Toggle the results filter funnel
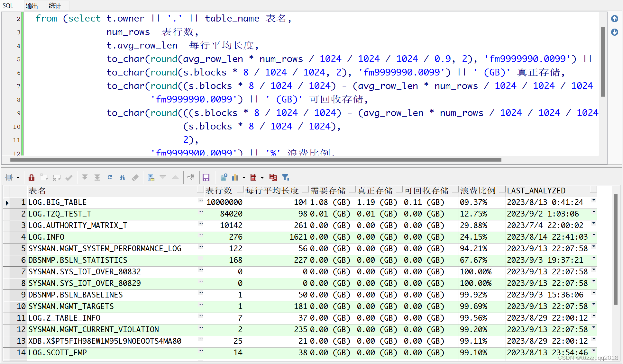This screenshot has width=623, height=364. (x=285, y=177)
